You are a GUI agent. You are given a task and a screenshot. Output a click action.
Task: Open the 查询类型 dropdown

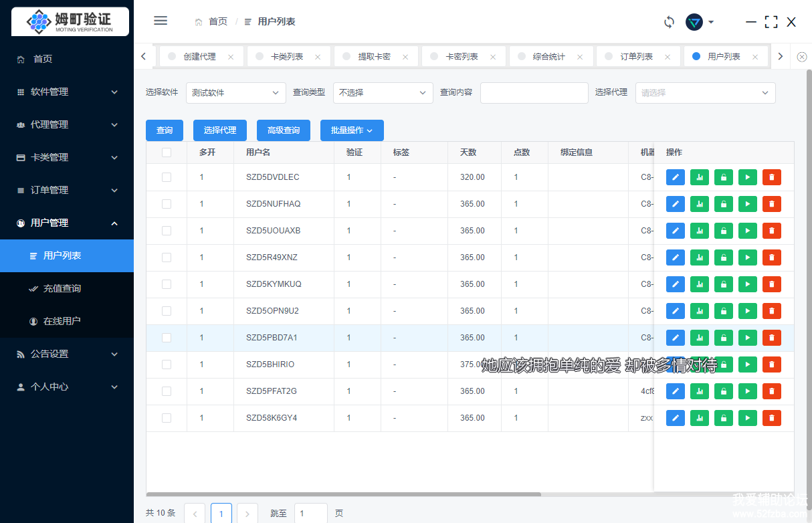click(x=383, y=93)
